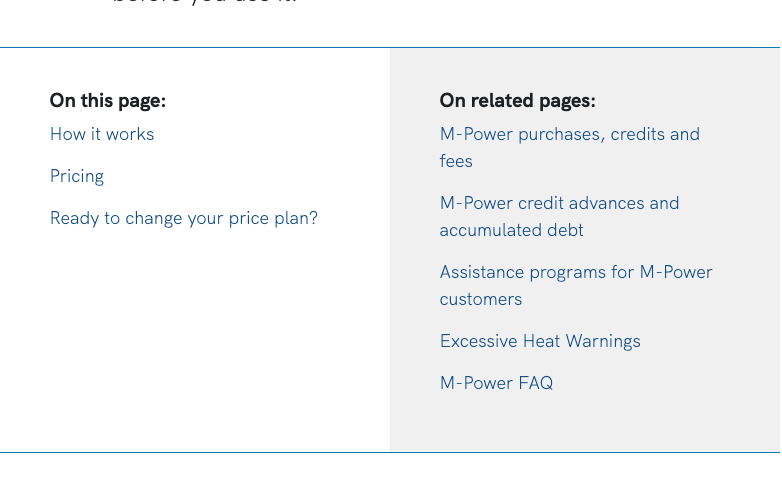Click the On related pages heading

pos(517,101)
